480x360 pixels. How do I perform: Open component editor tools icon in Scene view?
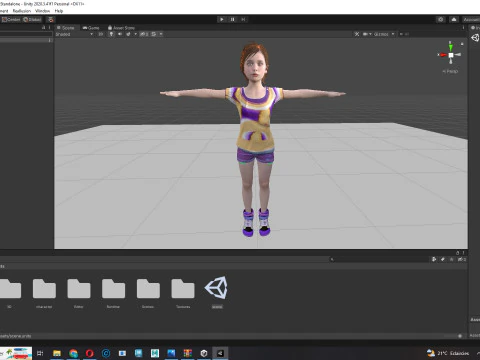tap(357, 34)
